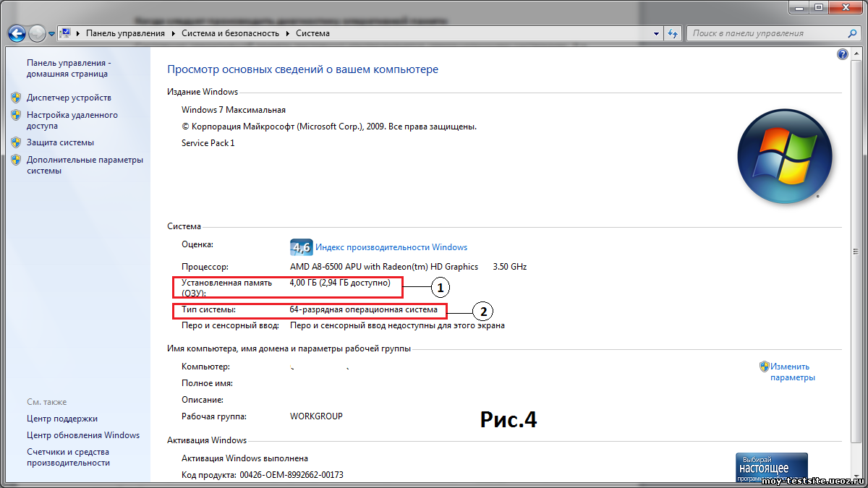The image size is (868, 488).
Task: Open 'Дополнительные параметры системы' link
Action: point(85,166)
